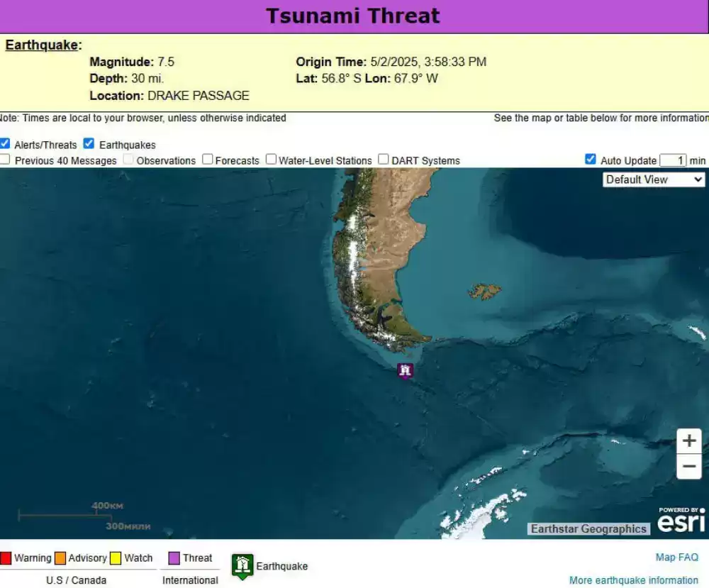Image resolution: width=709 pixels, height=588 pixels.
Task: Show Water-Level Stations on map
Action: (x=271, y=160)
